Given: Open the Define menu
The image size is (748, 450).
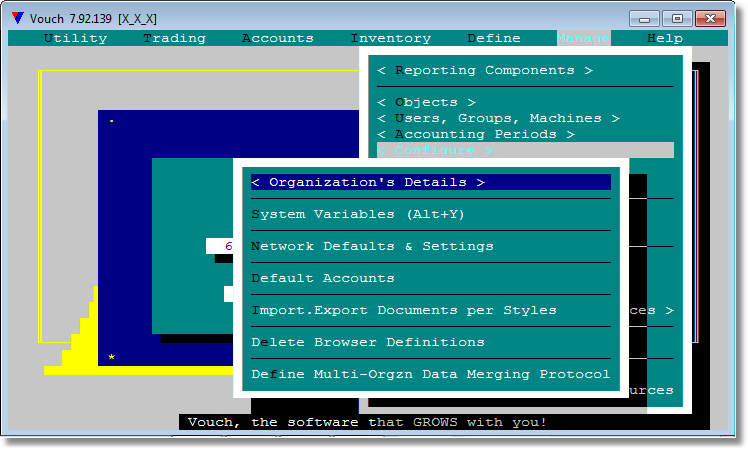Looking at the screenshot, I should coord(494,38).
